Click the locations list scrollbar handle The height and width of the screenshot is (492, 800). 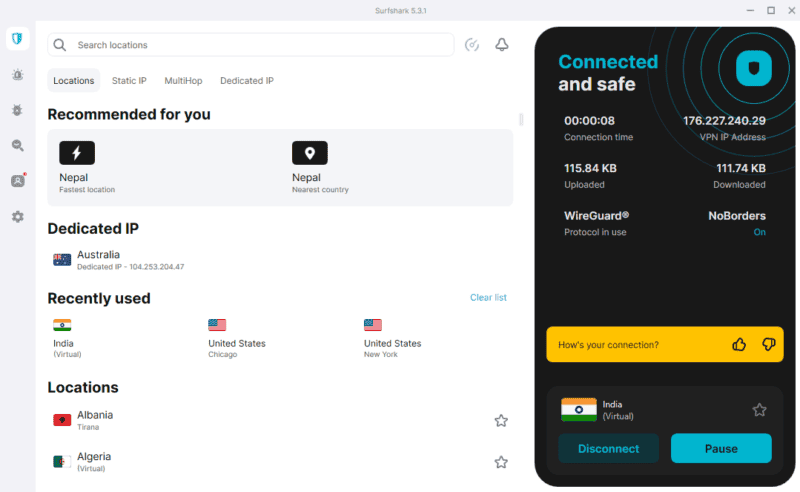pos(521,119)
